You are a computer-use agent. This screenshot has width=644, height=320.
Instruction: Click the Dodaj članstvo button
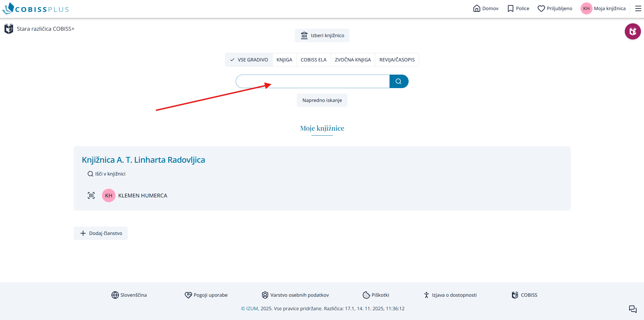click(101, 233)
